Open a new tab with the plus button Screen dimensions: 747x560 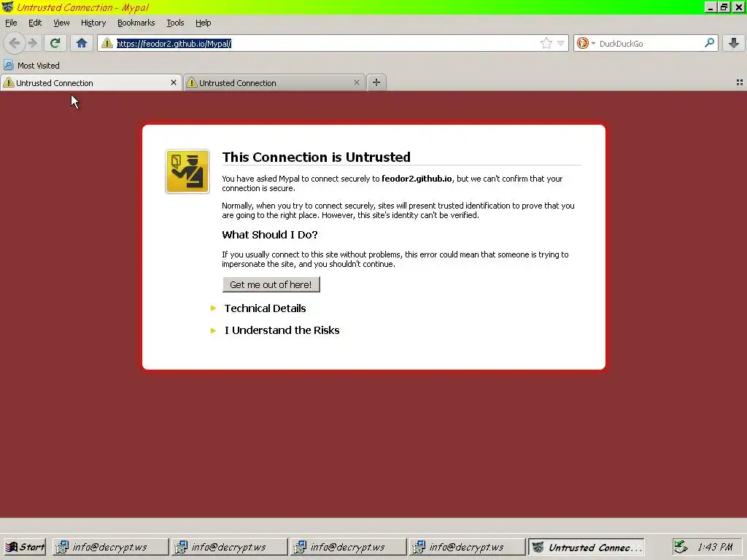point(376,82)
